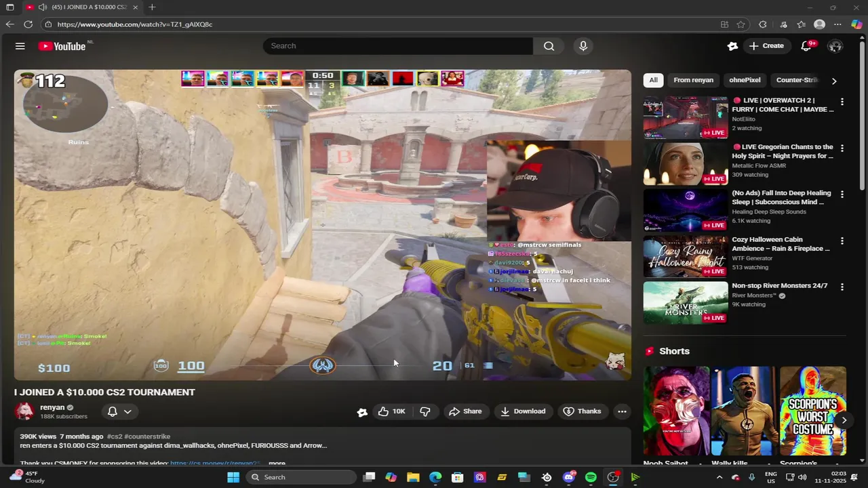The height and width of the screenshot is (488, 868).
Task: Open YouTube notifications bell
Action: point(806,46)
